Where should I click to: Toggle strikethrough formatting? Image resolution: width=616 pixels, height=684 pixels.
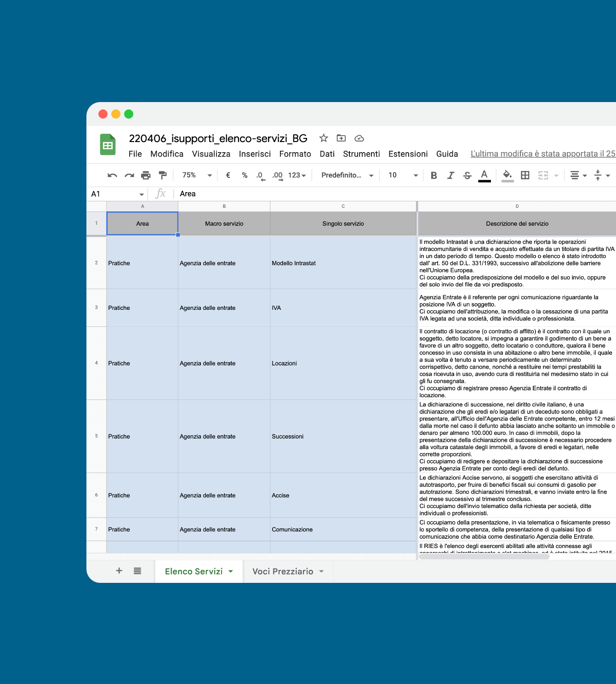(x=467, y=175)
